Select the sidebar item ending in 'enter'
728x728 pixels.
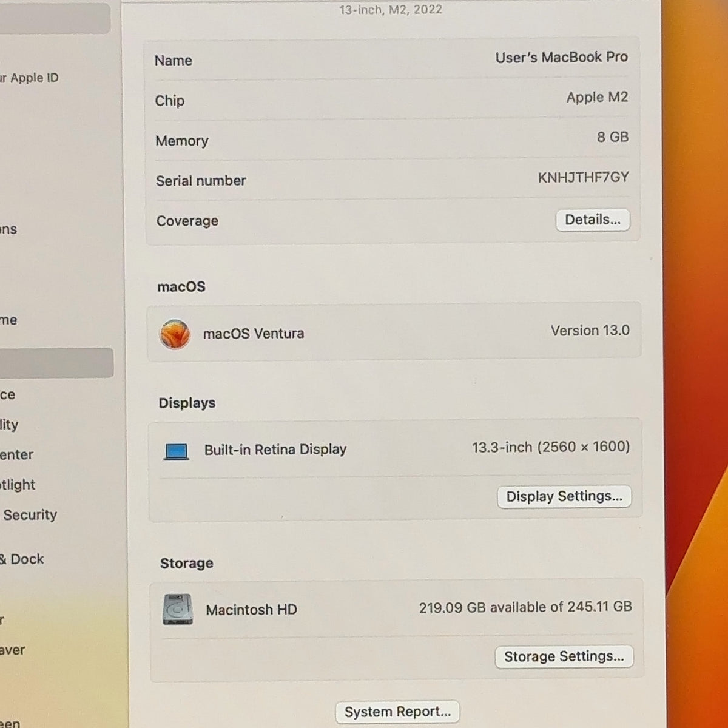pos(17,454)
